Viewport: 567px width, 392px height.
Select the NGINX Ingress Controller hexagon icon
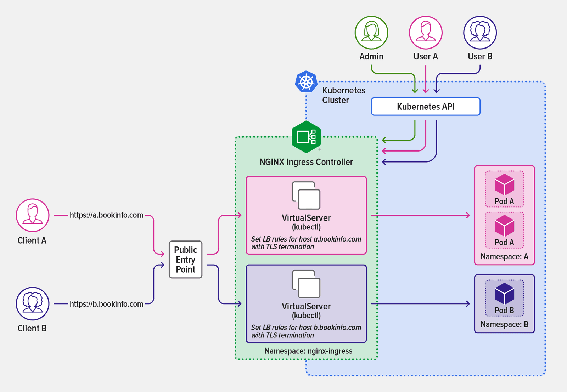[x=305, y=137]
